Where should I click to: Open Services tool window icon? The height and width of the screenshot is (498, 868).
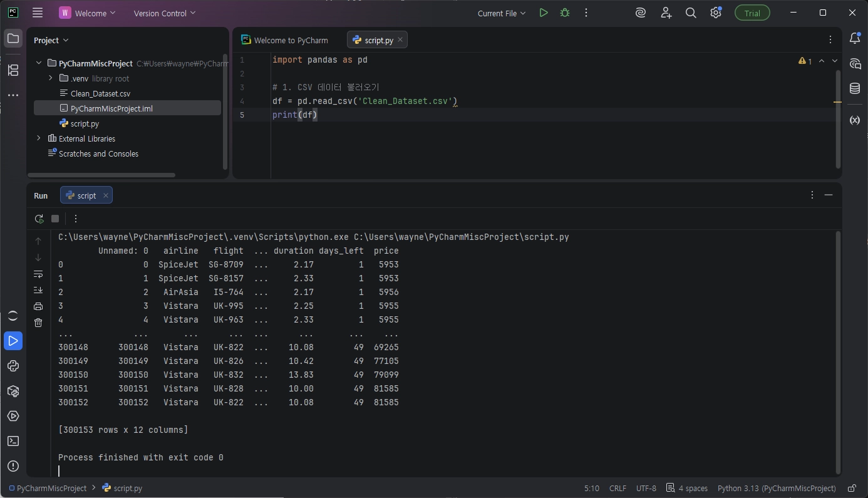13,416
